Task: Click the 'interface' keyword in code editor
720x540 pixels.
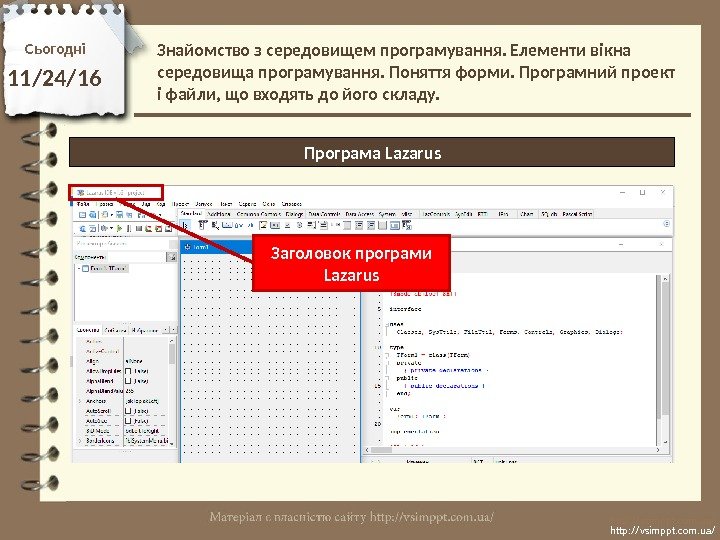Action: click(x=405, y=309)
